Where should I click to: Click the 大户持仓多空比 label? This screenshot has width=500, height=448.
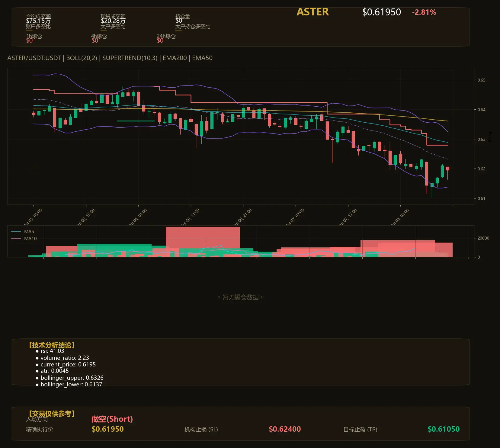point(193,26)
